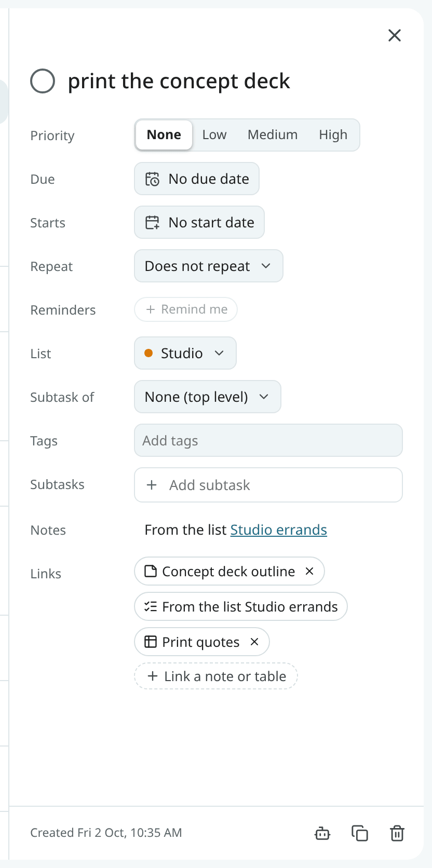Remove the 'Concept deck outline' link
Viewport: 432px width, 868px height.
(x=309, y=571)
